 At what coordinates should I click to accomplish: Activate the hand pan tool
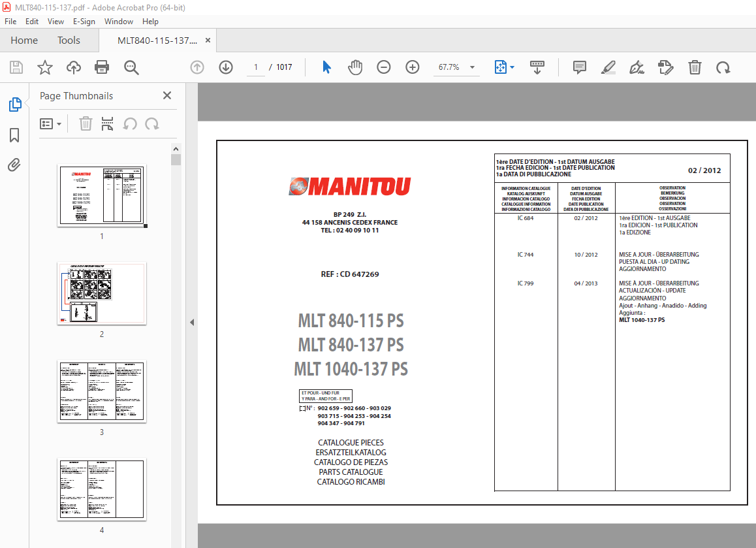point(355,67)
